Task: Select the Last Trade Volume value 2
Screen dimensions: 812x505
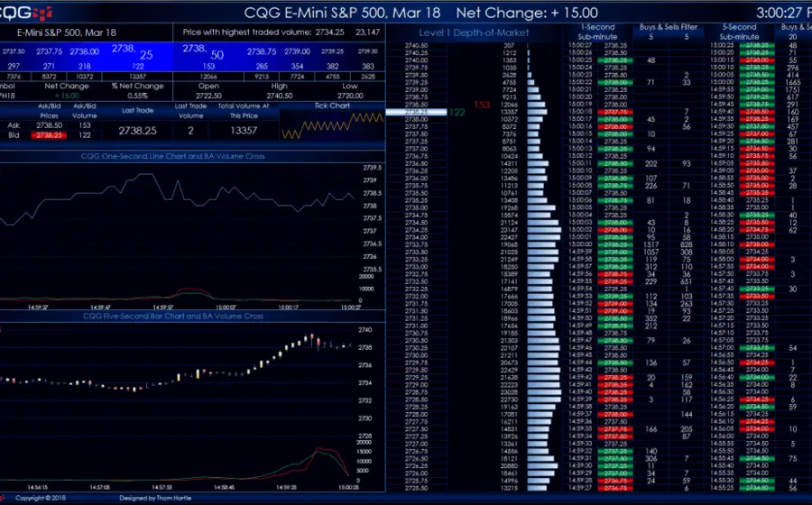Action: pos(190,131)
